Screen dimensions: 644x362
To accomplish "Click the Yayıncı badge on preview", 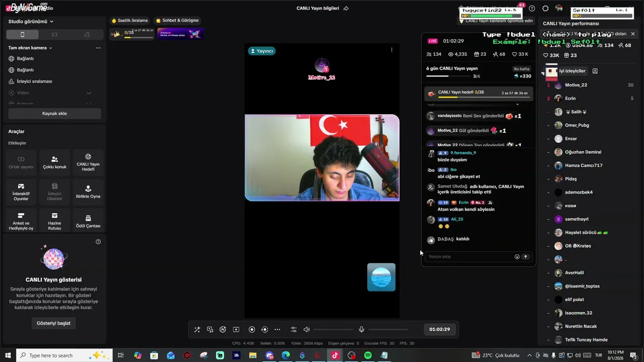I will click(262, 51).
